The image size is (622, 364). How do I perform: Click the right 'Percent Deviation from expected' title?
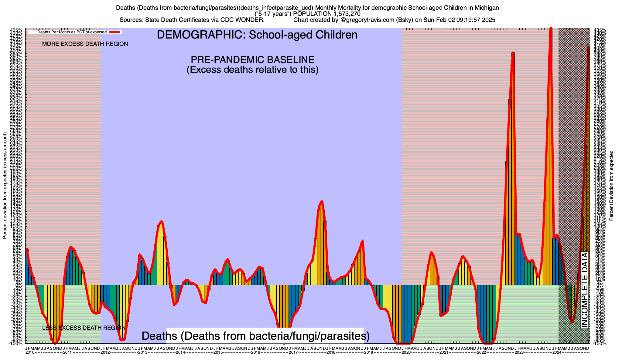pyautogui.click(x=611, y=186)
